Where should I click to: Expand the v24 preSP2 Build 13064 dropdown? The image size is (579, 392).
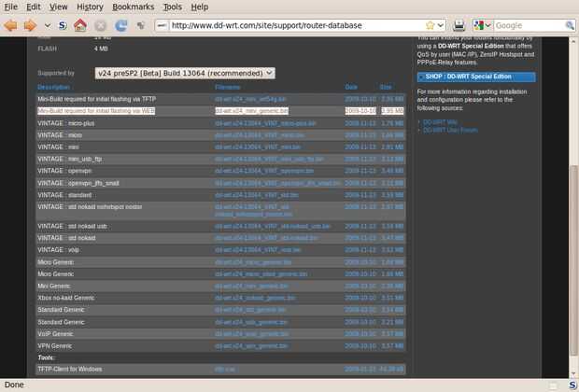[185, 73]
